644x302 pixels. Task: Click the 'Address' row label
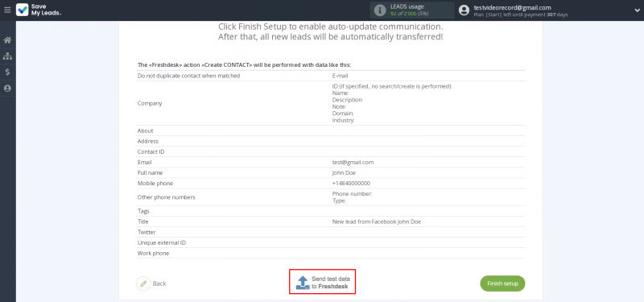pyautogui.click(x=148, y=142)
